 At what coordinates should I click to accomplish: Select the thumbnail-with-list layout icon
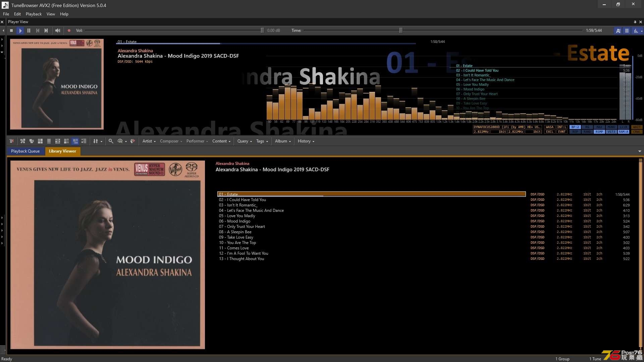[x=66, y=141]
